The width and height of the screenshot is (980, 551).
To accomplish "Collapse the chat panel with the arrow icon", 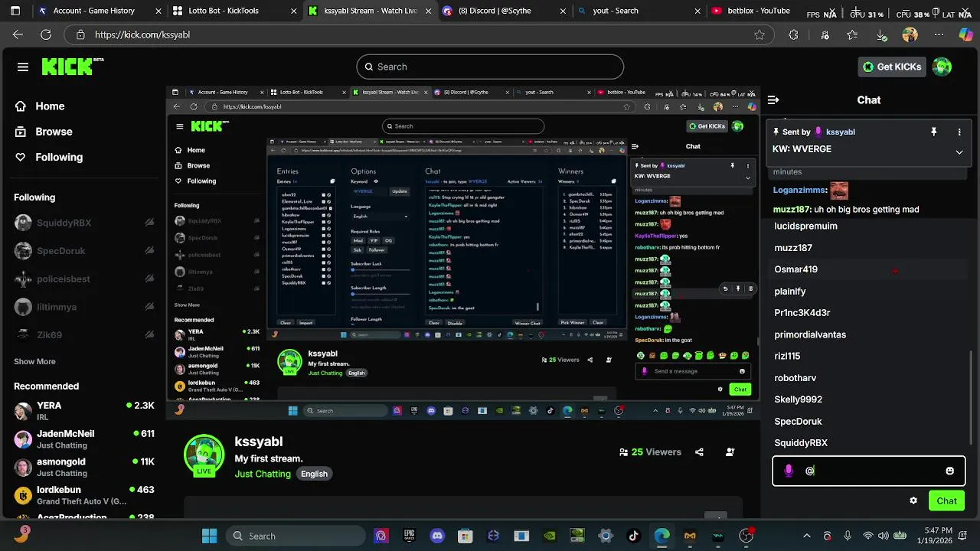I will pos(773,99).
